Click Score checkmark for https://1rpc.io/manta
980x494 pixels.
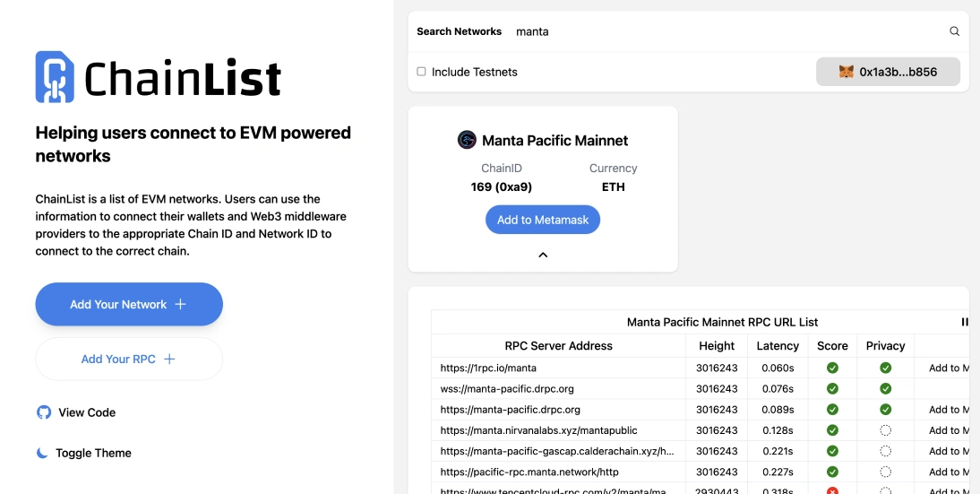pos(832,368)
